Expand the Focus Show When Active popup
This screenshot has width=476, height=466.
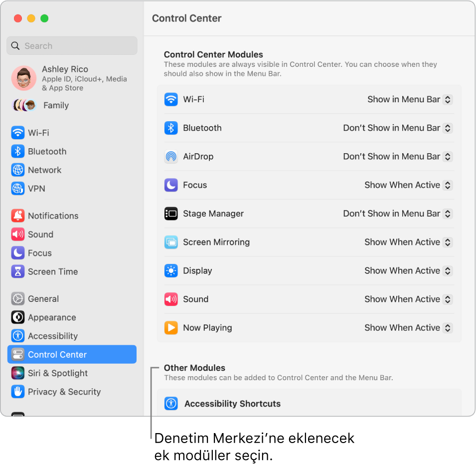tap(408, 185)
